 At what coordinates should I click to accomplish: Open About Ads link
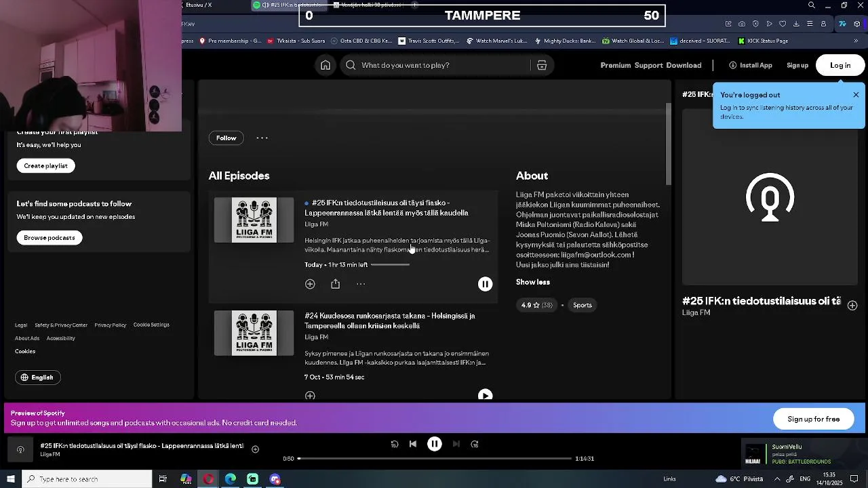(27, 338)
